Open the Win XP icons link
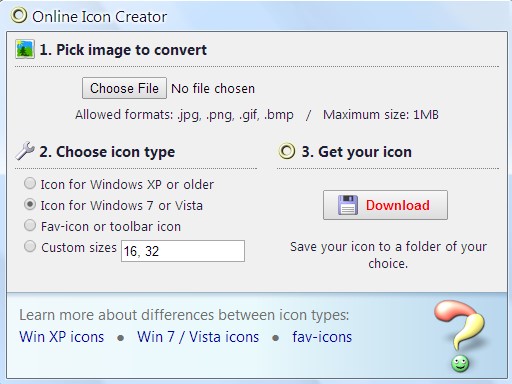 [x=62, y=337]
